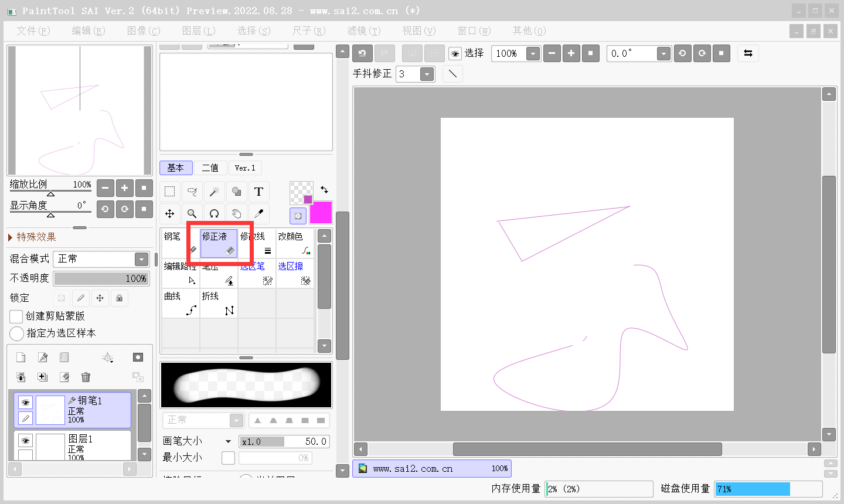844x504 pixels.
Task: Toggle selection visibility eye next to 选择
Action: pyautogui.click(x=455, y=54)
